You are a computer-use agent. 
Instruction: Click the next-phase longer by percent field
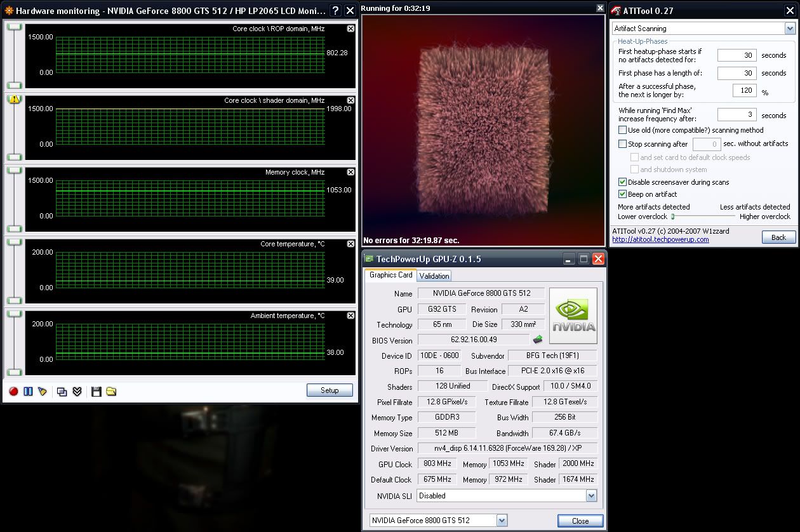coord(745,91)
